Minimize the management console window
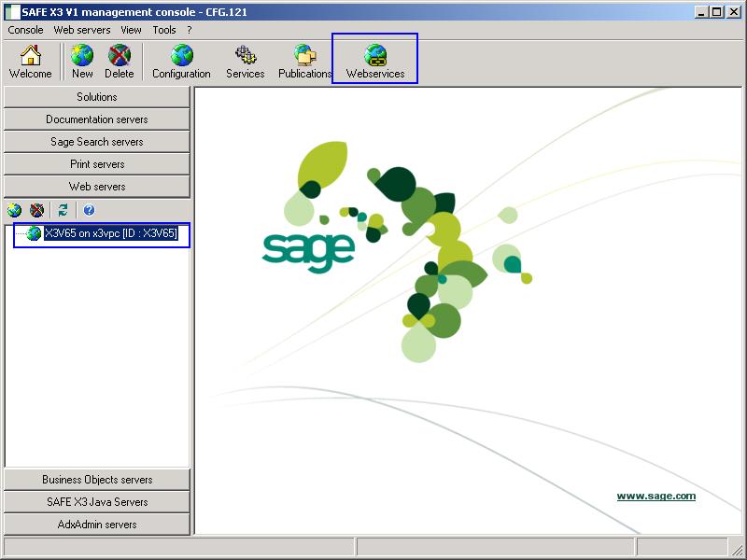 coord(701,12)
